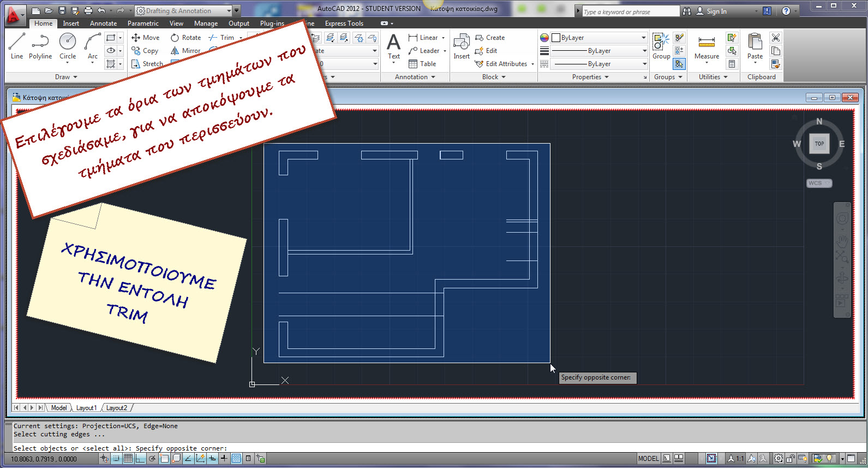Click the Help question mark icon
The height and width of the screenshot is (468, 868).
click(x=786, y=11)
